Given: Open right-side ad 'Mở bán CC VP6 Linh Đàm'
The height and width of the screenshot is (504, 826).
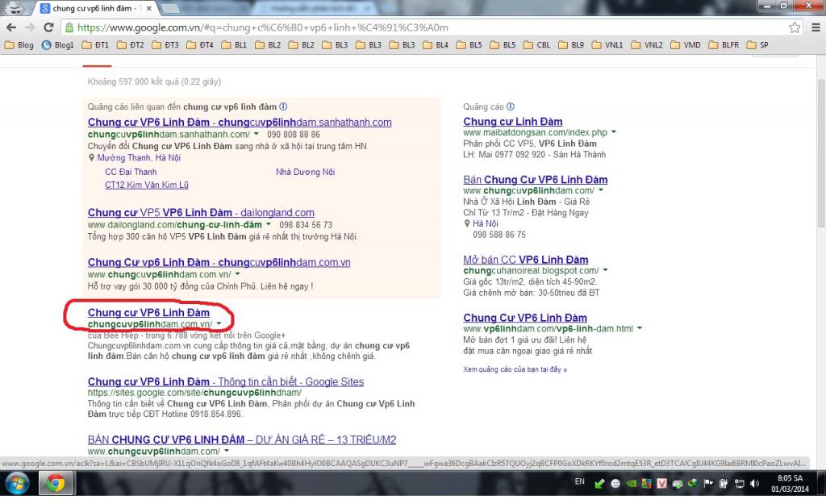Looking at the screenshot, I should (x=526, y=260).
